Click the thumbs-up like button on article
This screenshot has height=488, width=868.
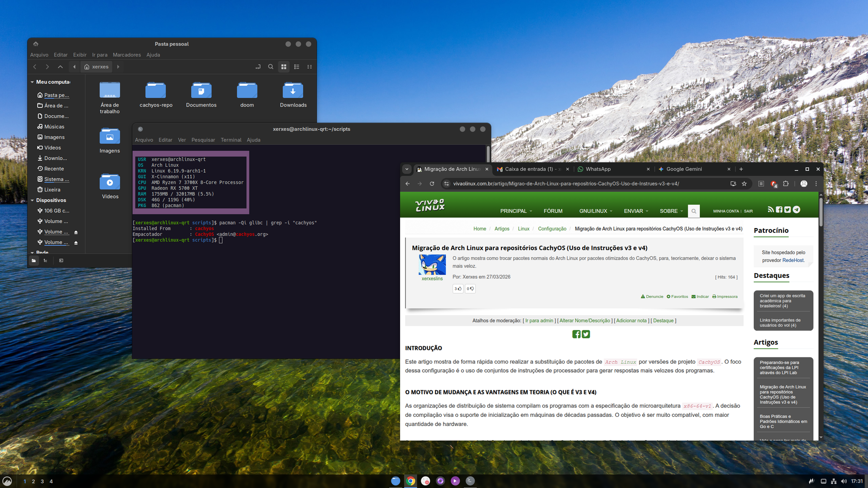(458, 289)
